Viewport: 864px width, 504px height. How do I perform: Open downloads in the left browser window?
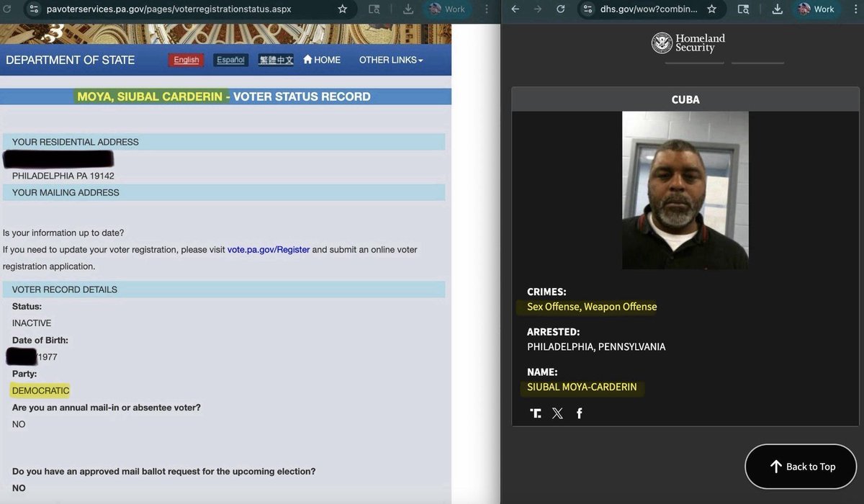pos(408,9)
